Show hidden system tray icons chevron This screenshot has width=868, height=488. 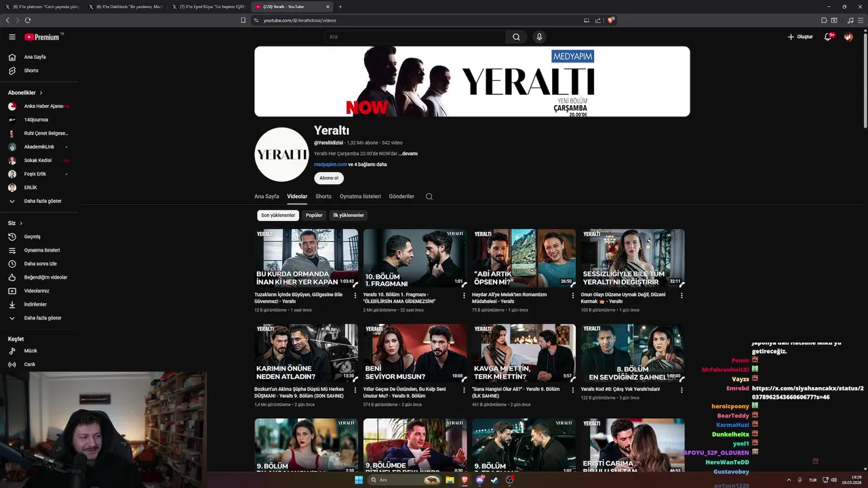coord(789,480)
